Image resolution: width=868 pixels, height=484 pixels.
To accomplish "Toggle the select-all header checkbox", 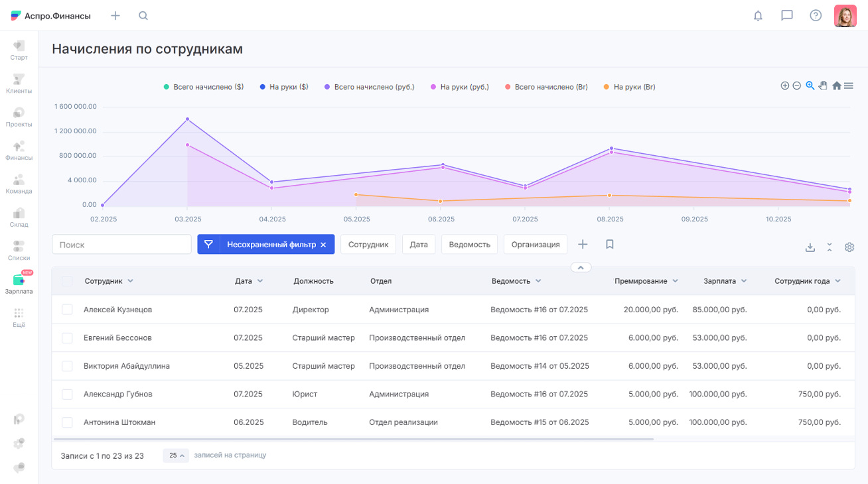I will 67,281.
